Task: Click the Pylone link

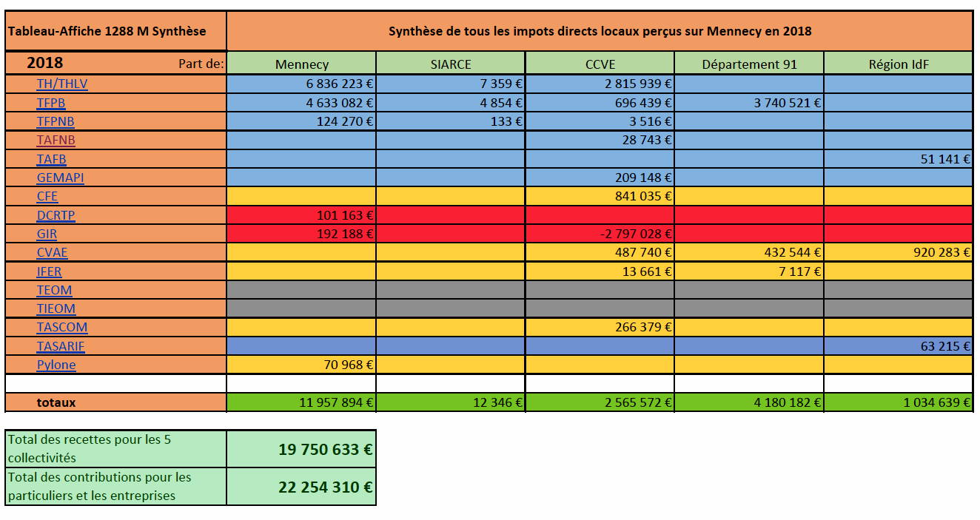Action: click(56, 365)
